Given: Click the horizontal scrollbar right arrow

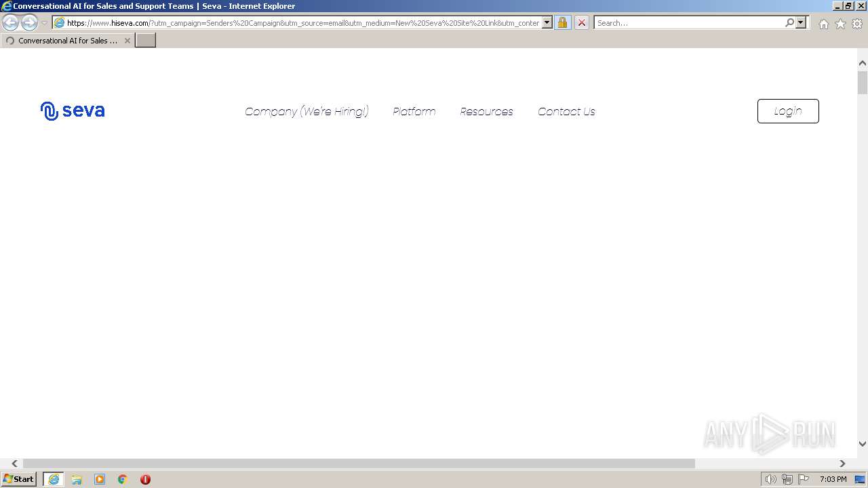Looking at the screenshot, I should pyautogui.click(x=842, y=464).
